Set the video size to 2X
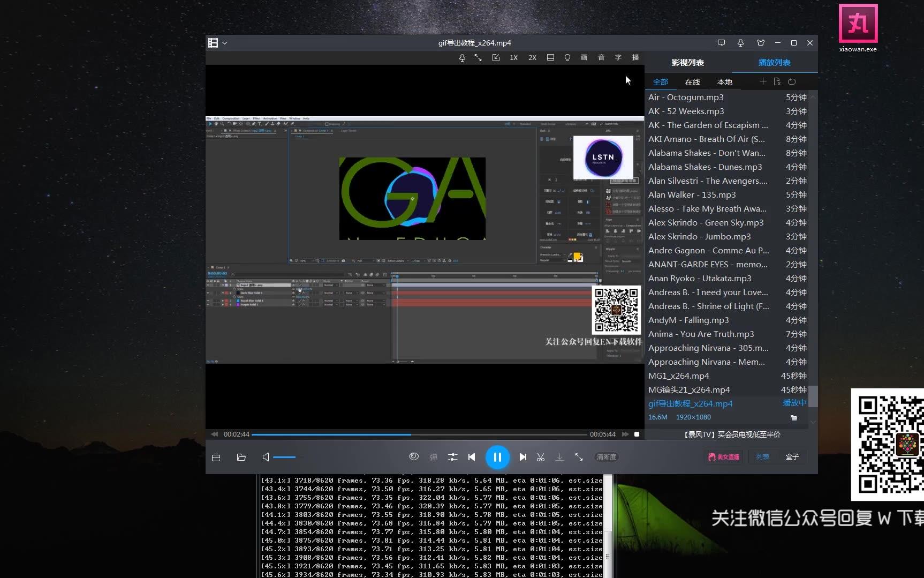The image size is (924, 578). click(532, 58)
